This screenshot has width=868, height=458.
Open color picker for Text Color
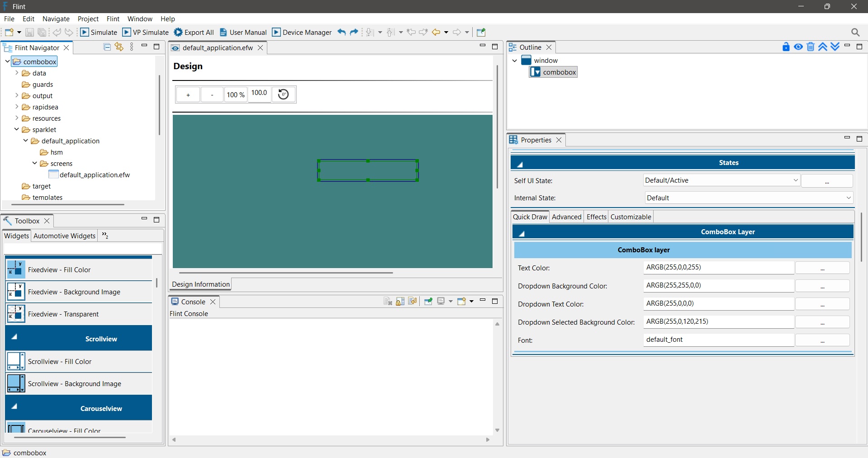coord(822,268)
